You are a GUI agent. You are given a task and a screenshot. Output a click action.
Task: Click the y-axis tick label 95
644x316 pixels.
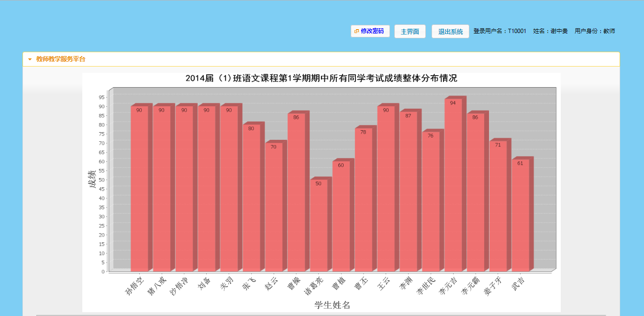[x=101, y=97]
